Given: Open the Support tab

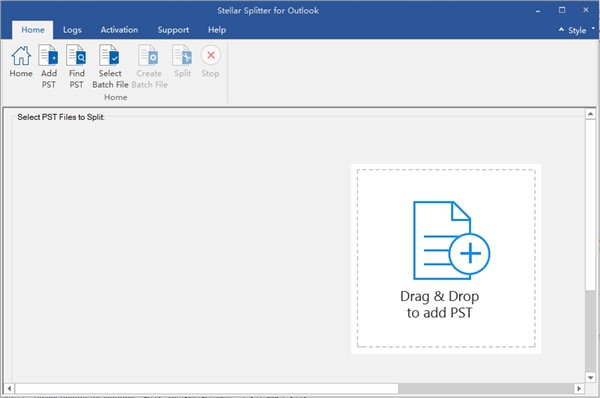Looking at the screenshot, I should (x=173, y=30).
